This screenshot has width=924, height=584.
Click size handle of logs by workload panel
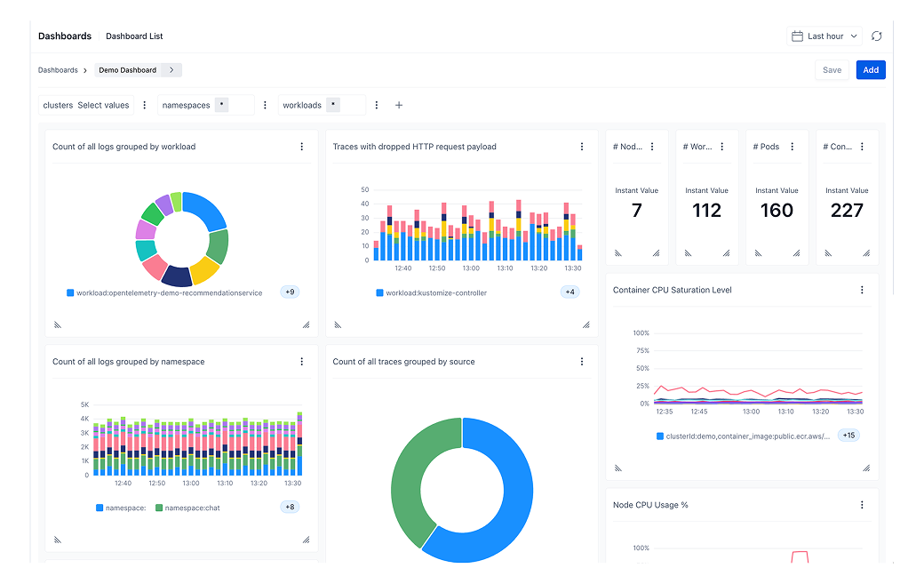pos(306,324)
